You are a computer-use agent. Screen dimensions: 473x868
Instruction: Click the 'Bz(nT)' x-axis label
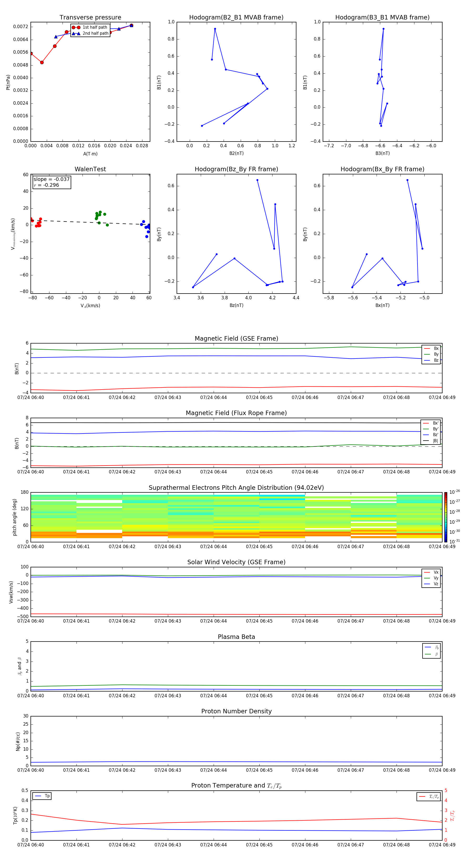pyautogui.click(x=236, y=305)
